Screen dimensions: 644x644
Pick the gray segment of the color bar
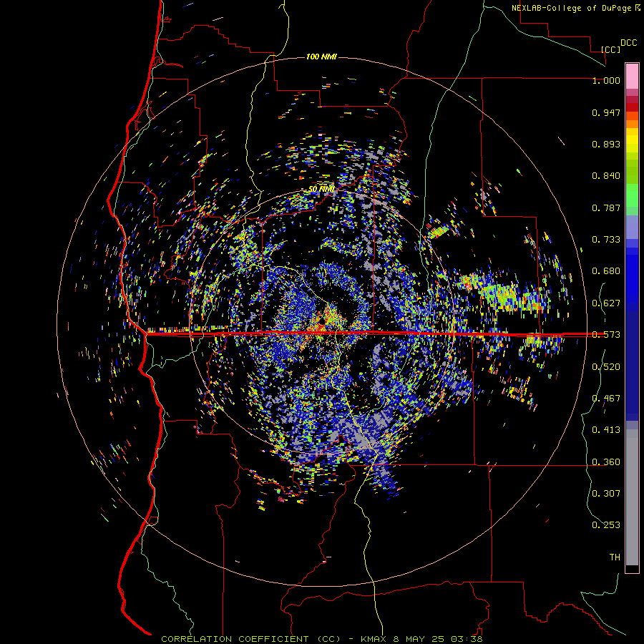pyautogui.click(x=632, y=497)
